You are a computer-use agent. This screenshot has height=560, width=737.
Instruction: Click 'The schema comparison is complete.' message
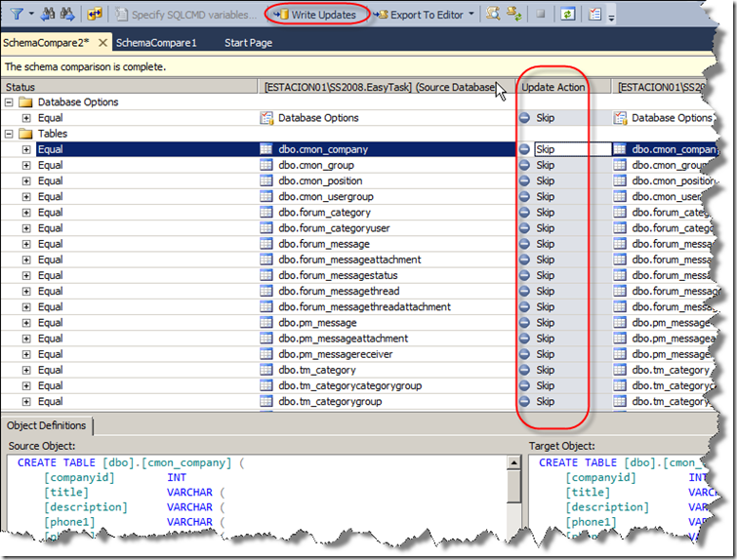85,66
